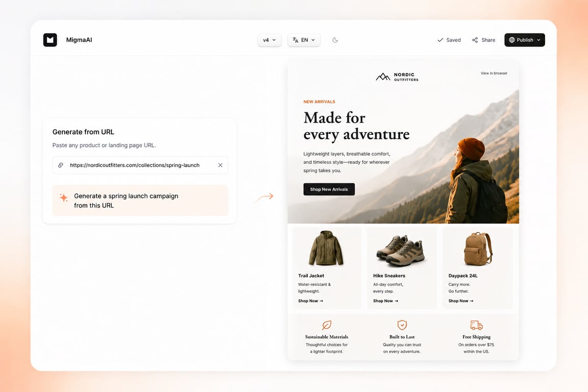Click On orders over $75 text
This screenshot has height=392, width=588.
[476, 345]
